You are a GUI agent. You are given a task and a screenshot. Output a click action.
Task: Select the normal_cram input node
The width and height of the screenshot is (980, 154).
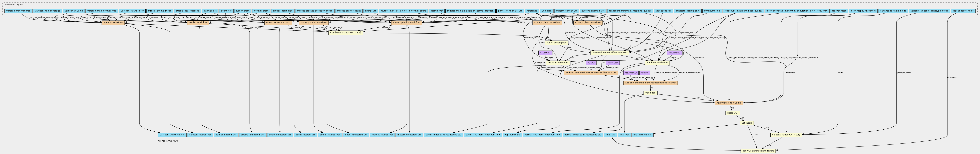click(261, 11)
